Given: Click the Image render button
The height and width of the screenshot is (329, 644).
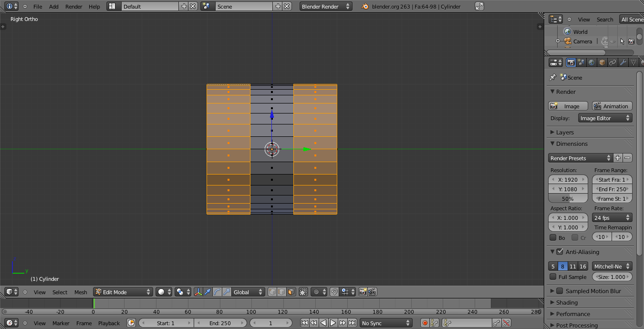Looking at the screenshot, I should 568,106.
